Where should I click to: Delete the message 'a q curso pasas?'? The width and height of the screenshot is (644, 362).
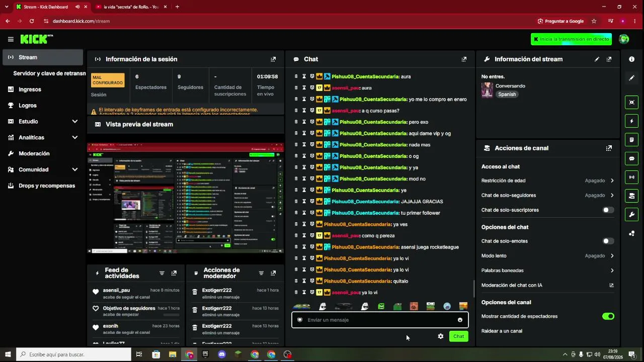point(296,111)
